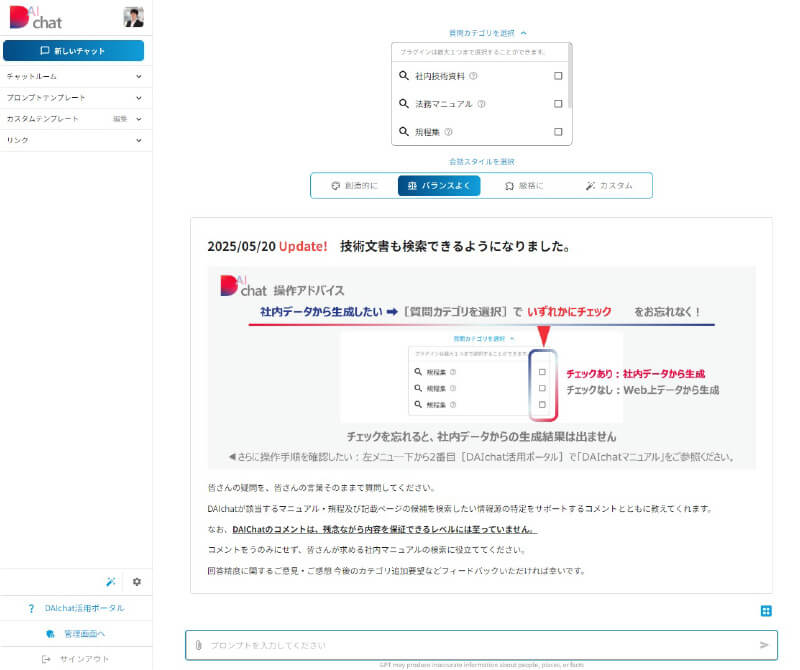800x670 pixels.
Task: Check the 社内技術資料 checkbox
Action: pyautogui.click(x=558, y=76)
